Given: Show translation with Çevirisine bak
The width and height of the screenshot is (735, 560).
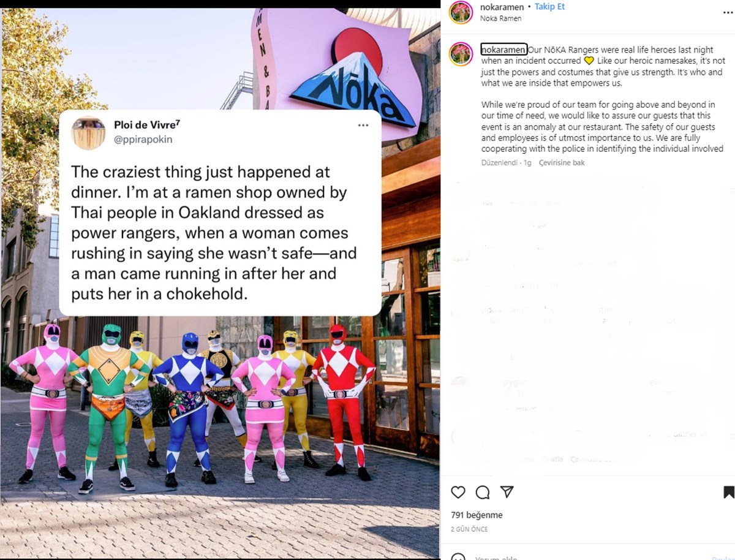Looking at the screenshot, I should click(x=562, y=163).
